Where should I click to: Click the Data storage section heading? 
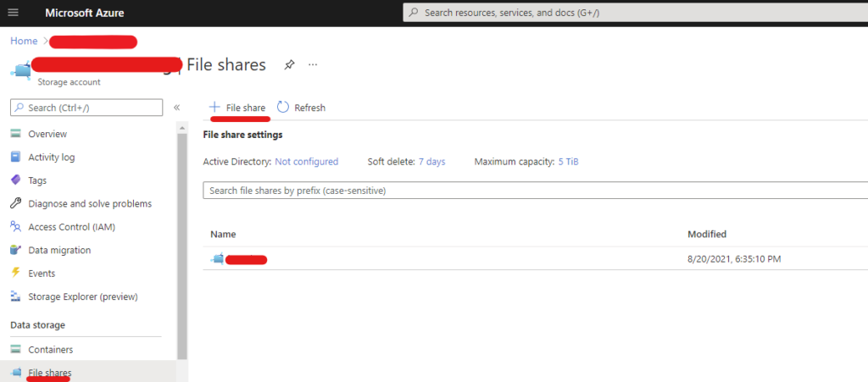click(37, 325)
